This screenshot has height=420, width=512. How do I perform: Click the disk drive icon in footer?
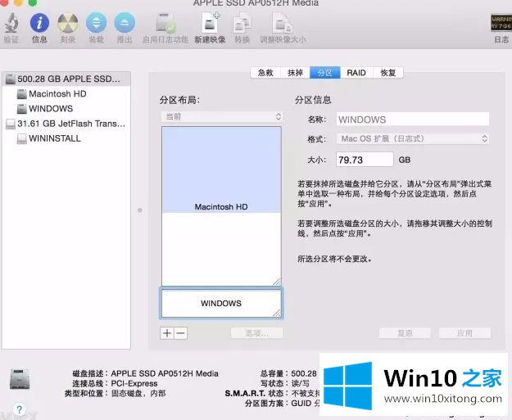[20, 379]
